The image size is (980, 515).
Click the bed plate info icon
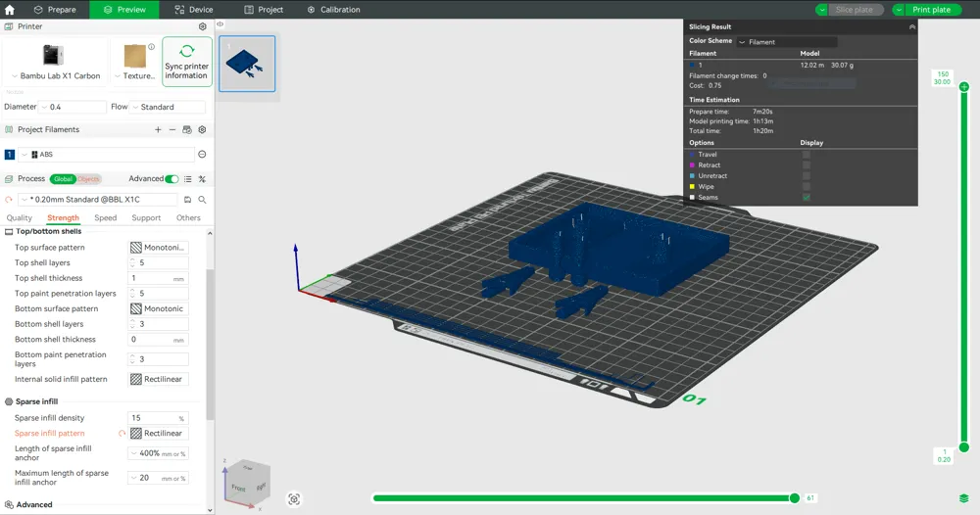coord(151,47)
